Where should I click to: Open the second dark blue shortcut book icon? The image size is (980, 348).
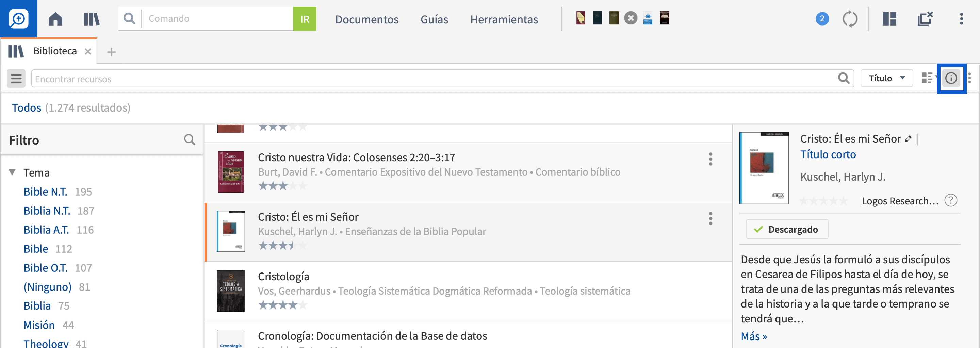point(597,18)
